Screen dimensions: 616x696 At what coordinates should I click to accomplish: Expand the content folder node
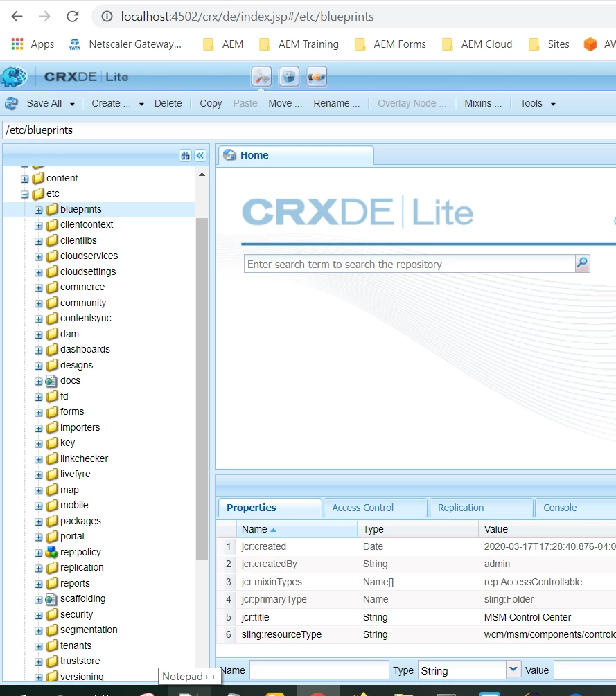[x=25, y=179]
